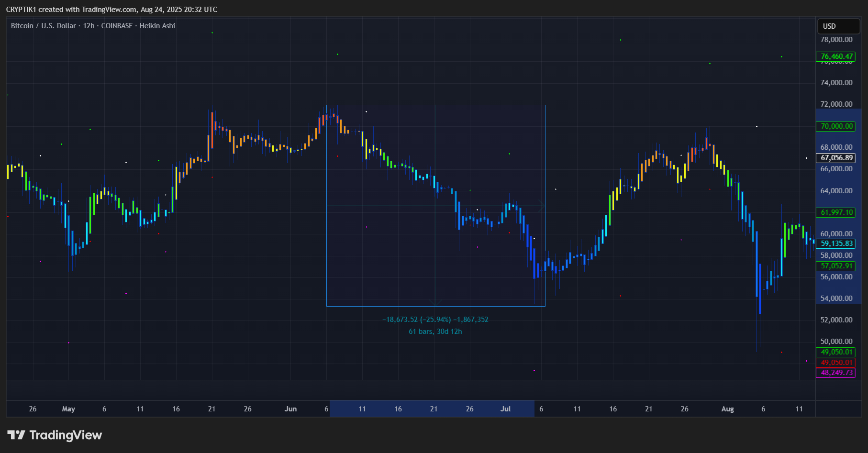The width and height of the screenshot is (868, 453).
Task: Click the 72,000.00 price axis label
Action: (836, 104)
